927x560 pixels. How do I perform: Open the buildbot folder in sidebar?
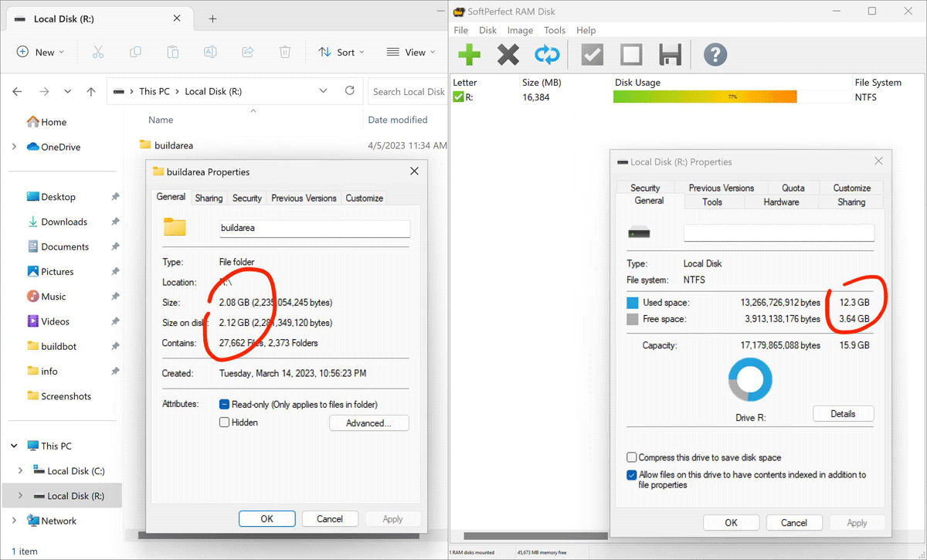[52, 346]
